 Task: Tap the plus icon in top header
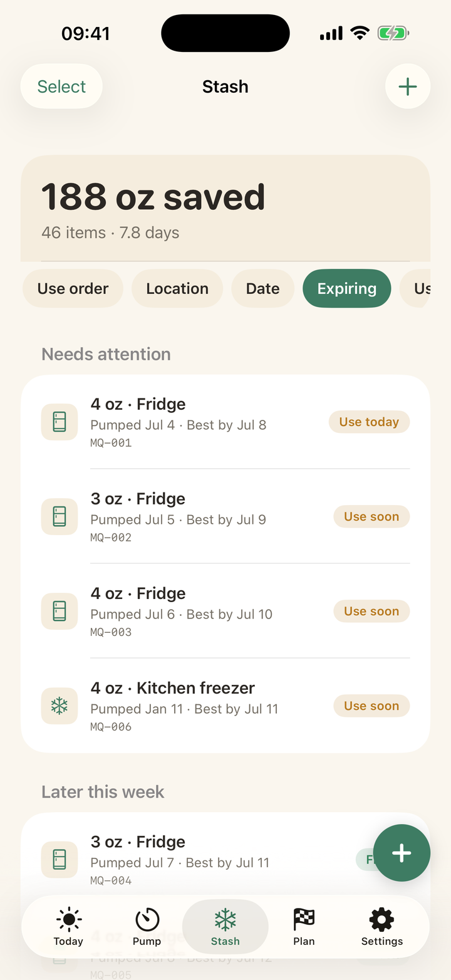pyautogui.click(x=407, y=86)
